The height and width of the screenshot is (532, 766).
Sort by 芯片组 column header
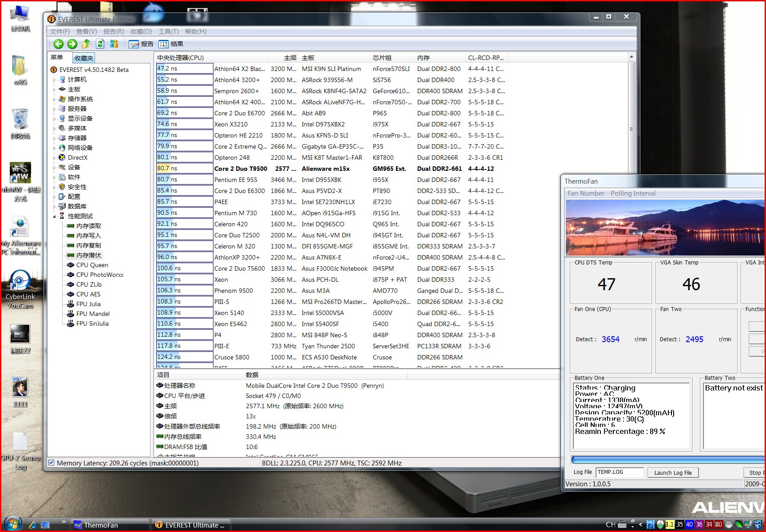click(x=392, y=58)
